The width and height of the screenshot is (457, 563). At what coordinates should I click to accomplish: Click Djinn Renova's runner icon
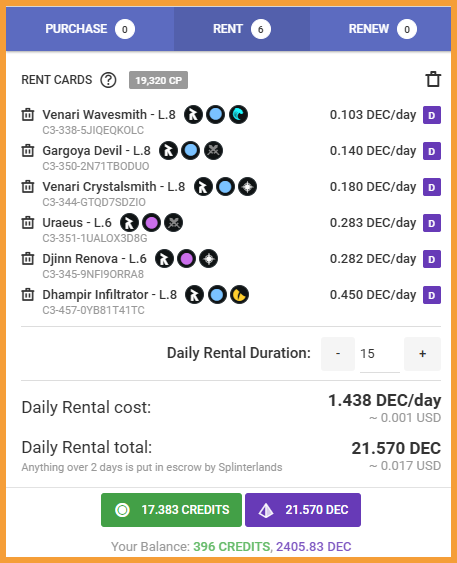(x=164, y=259)
